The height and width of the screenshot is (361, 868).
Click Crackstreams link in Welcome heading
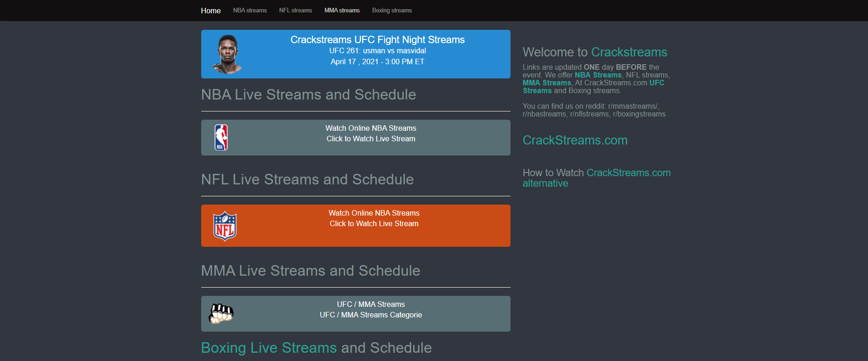[629, 52]
